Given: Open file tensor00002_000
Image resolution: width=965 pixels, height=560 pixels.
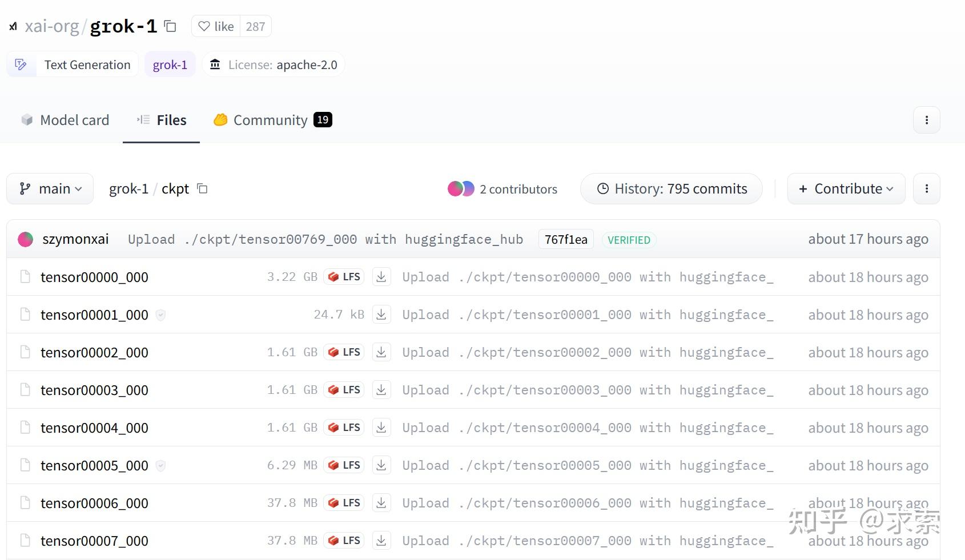Looking at the screenshot, I should pos(94,352).
